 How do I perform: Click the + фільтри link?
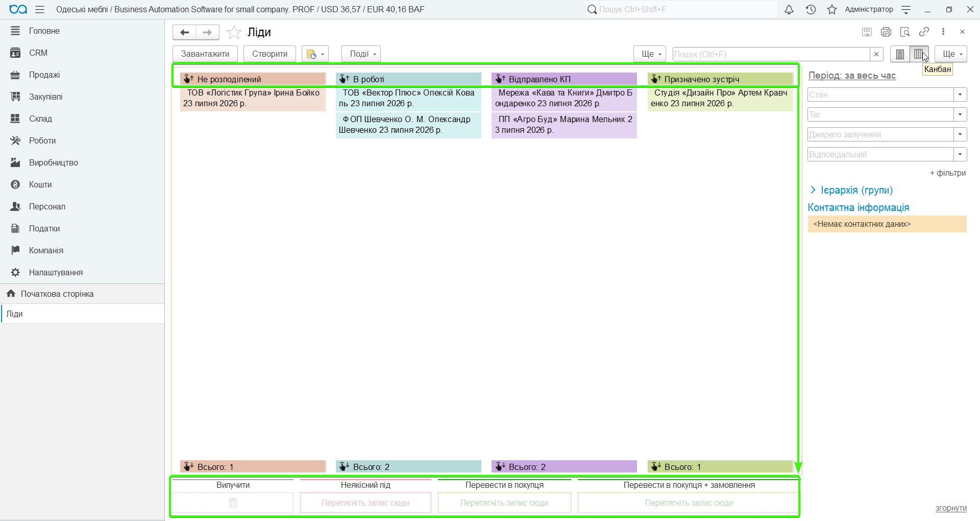tap(948, 173)
